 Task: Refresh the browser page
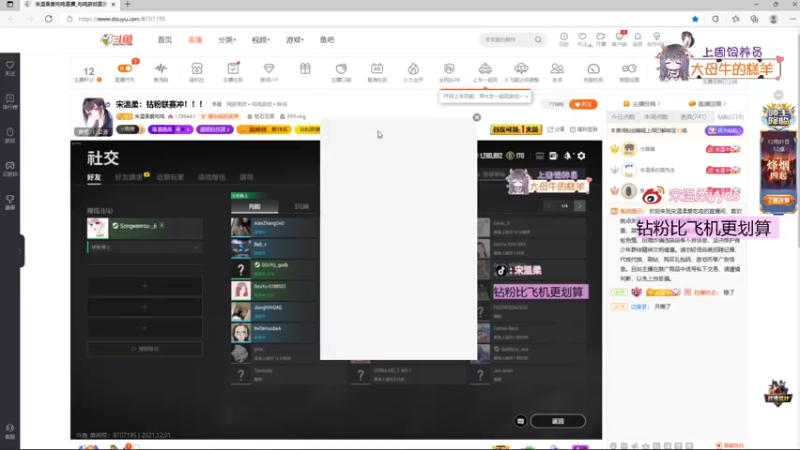(x=48, y=19)
